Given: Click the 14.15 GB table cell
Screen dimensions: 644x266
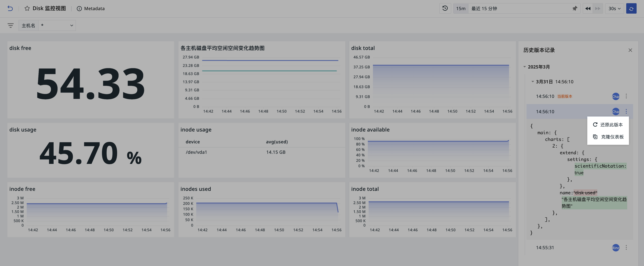Looking at the screenshot, I should (276, 152).
